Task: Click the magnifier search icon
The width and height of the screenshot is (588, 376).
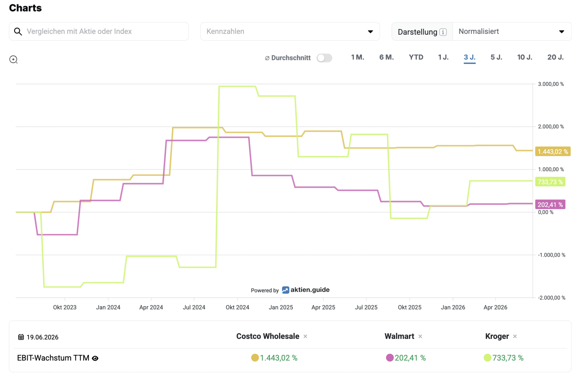Action: pyautogui.click(x=18, y=32)
